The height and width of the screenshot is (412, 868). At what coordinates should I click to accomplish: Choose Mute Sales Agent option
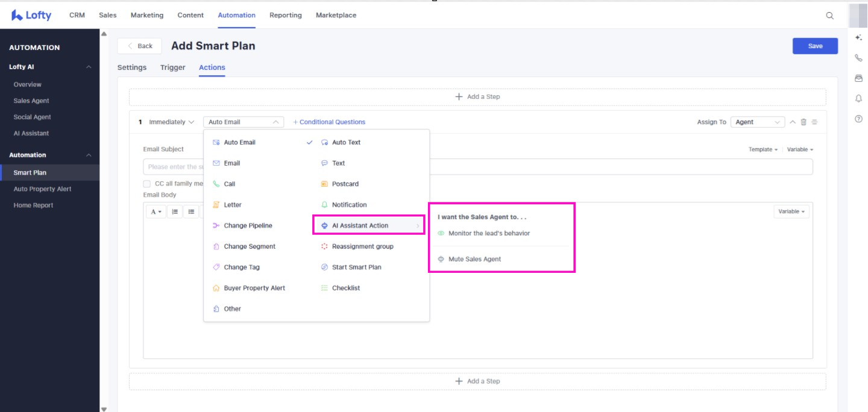tap(474, 259)
